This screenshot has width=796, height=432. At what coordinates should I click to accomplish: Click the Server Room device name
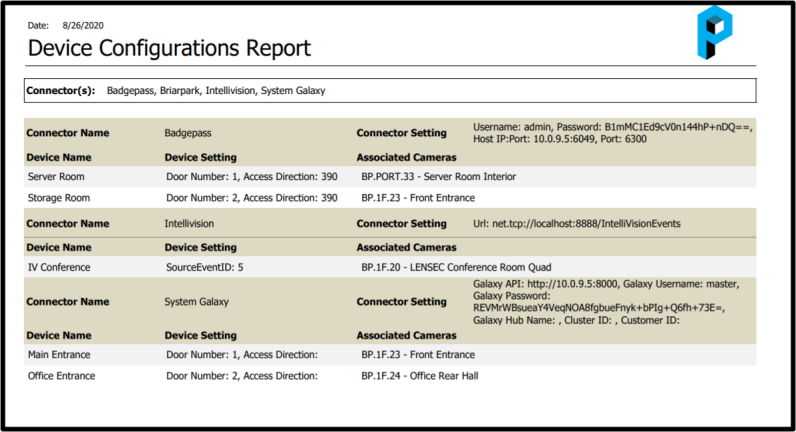pyautogui.click(x=56, y=177)
